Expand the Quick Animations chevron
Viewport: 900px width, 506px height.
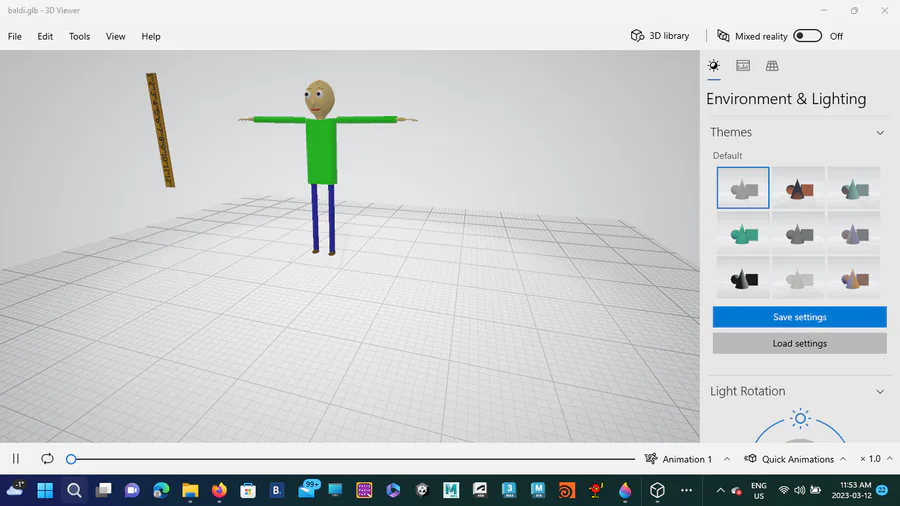[x=843, y=459]
